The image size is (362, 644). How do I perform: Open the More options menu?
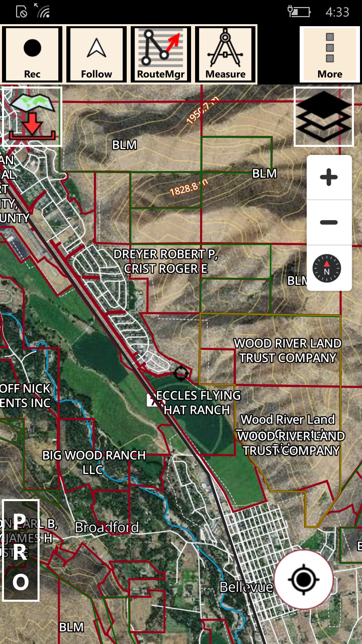pos(330,54)
